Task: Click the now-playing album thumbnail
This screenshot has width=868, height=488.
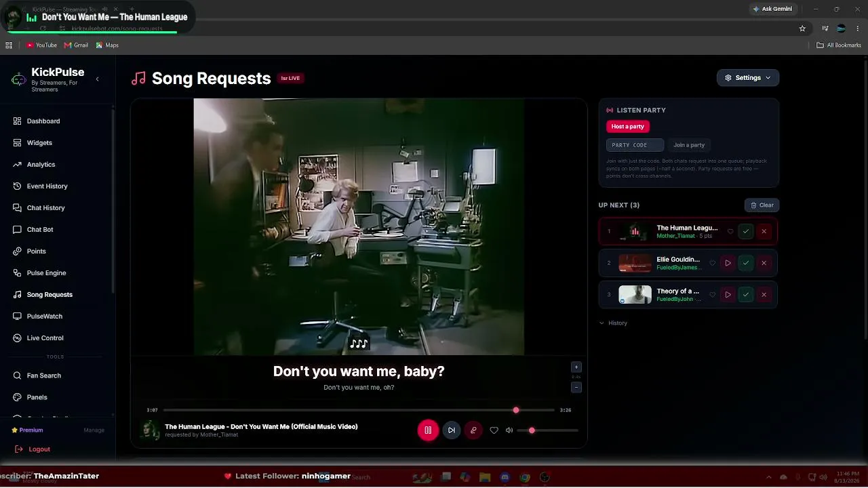Action: (150, 430)
